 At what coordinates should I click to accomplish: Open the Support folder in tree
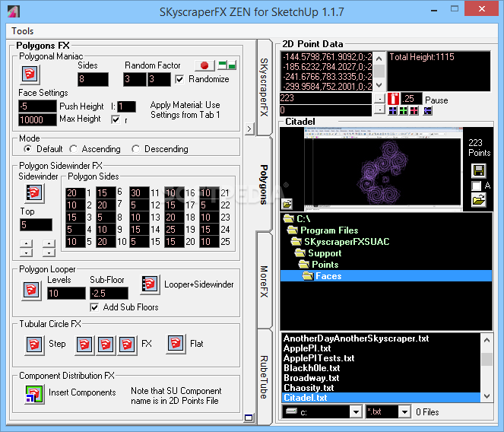tap(318, 253)
